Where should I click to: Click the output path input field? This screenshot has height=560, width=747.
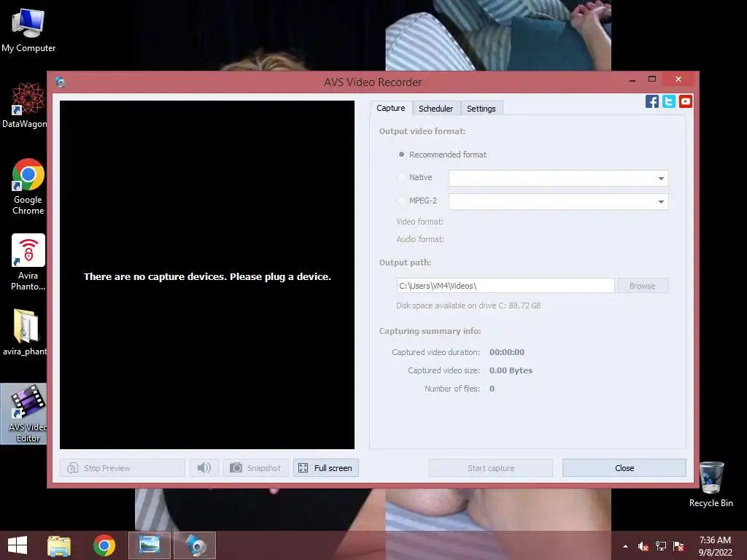click(x=506, y=286)
